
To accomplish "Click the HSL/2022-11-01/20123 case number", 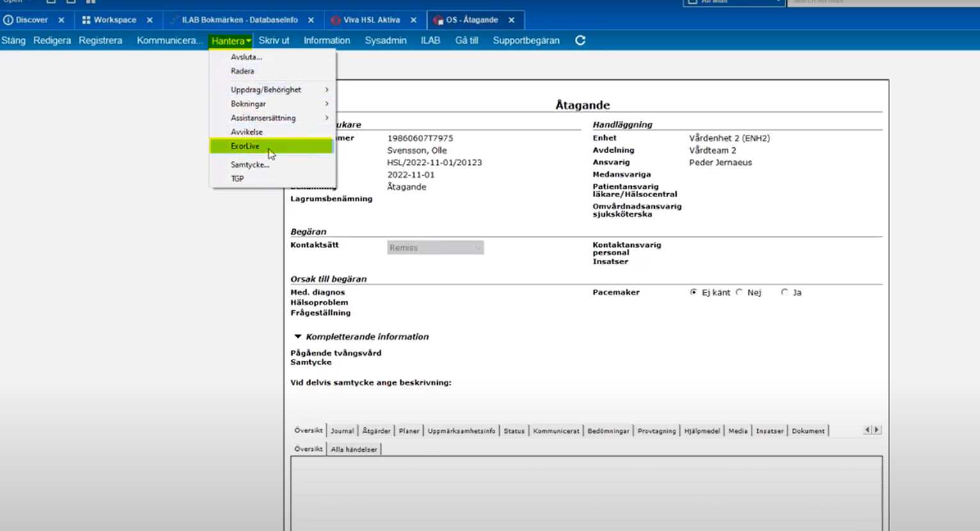I will coord(435,162).
